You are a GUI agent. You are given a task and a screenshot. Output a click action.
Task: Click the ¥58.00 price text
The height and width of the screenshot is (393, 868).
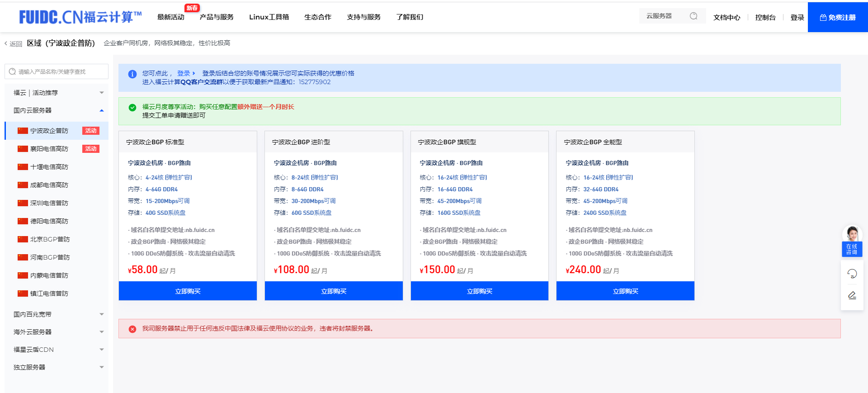click(143, 270)
